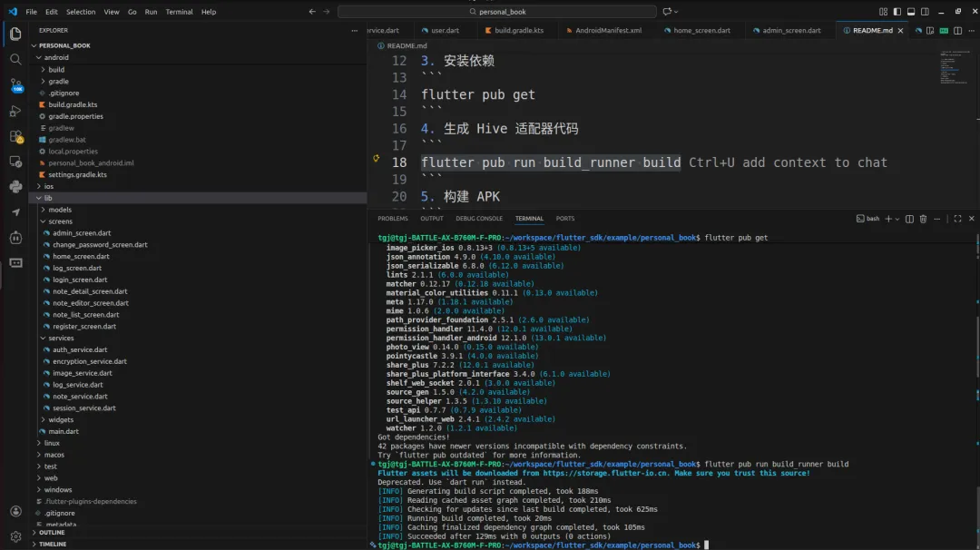Viewport: 980px width, 550px height.
Task: Open the Python view icon
Action: click(x=15, y=187)
